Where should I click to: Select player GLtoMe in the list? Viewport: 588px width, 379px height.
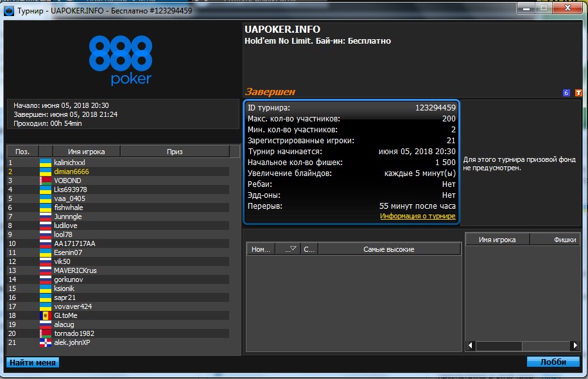pos(118,315)
